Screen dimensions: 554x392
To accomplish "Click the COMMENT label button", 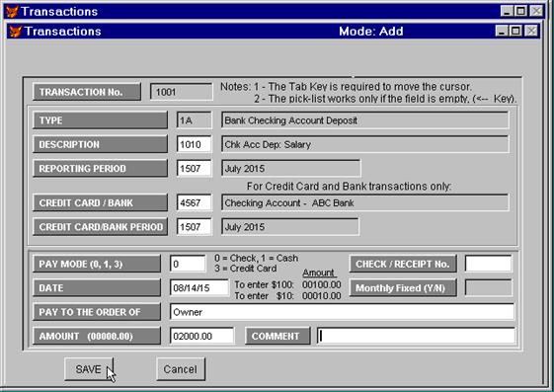I will [277, 336].
